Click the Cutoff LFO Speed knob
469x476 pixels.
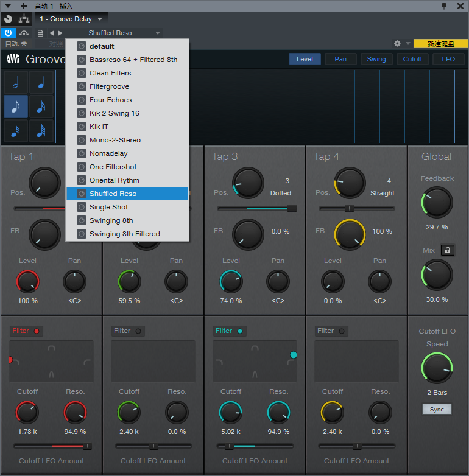click(x=437, y=368)
